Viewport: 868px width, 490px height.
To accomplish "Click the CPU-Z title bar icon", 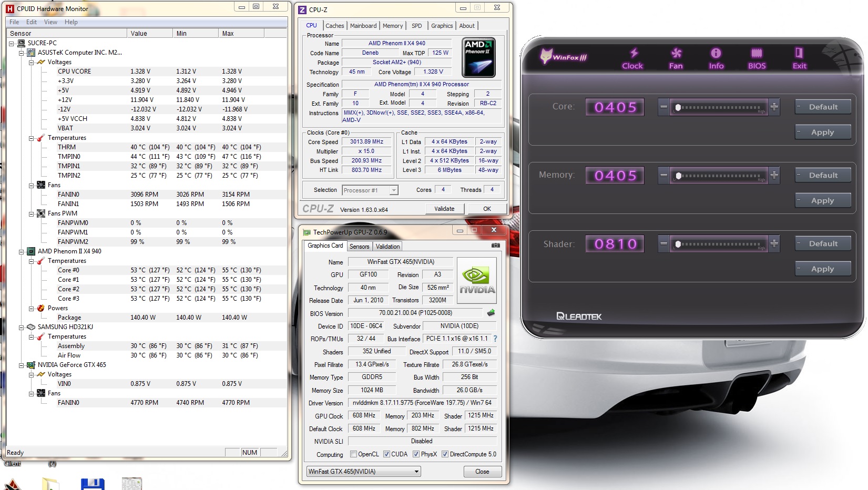I will (302, 9).
